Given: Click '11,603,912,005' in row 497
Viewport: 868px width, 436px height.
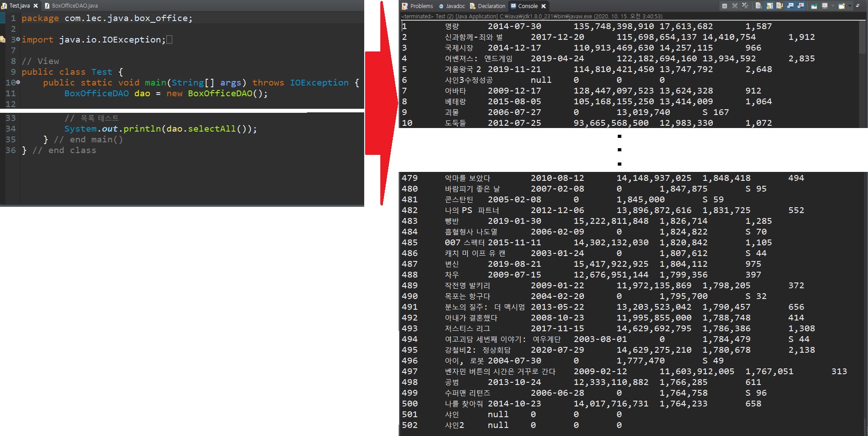Looking at the screenshot, I should coord(697,372).
